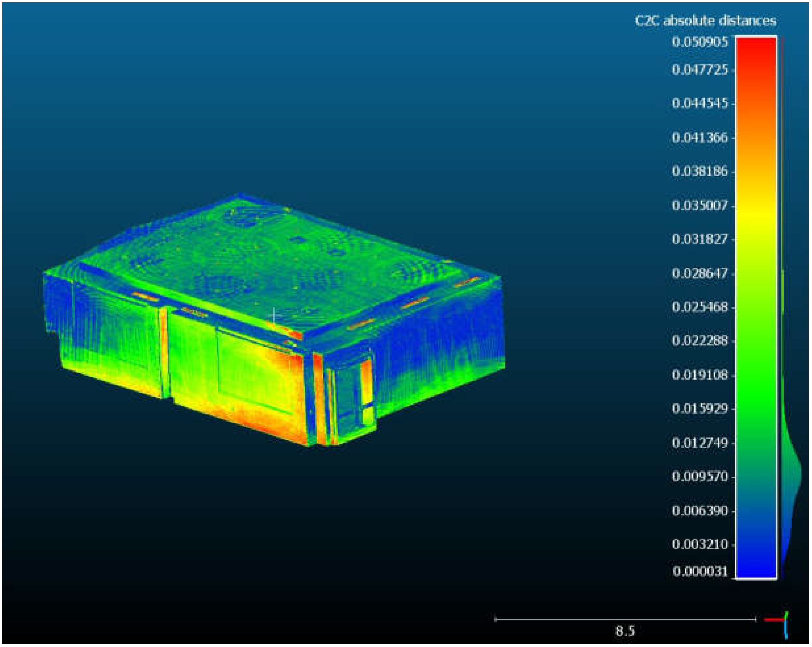The height and width of the screenshot is (647, 812).
Task: Click the 0.000031 minimum scale label
Action: pyautogui.click(x=700, y=571)
